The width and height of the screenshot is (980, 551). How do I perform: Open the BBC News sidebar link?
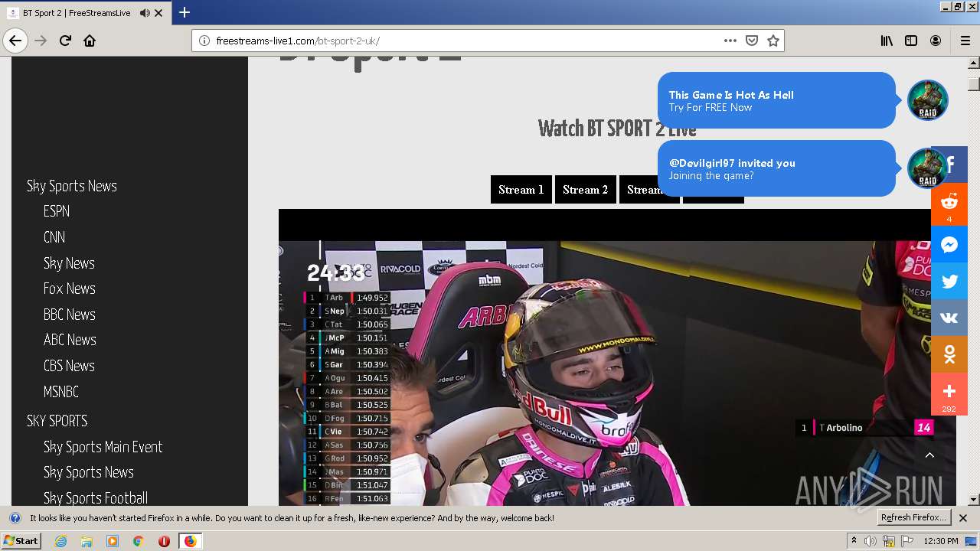pos(70,315)
